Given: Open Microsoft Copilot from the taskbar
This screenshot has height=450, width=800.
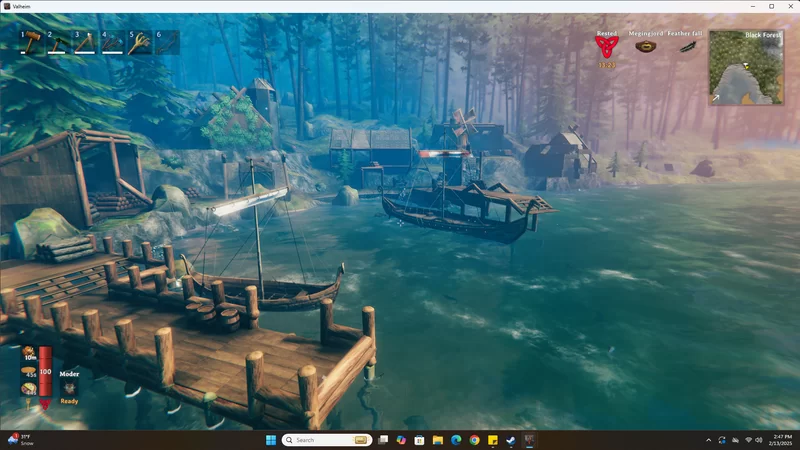Looking at the screenshot, I should [401, 440].
